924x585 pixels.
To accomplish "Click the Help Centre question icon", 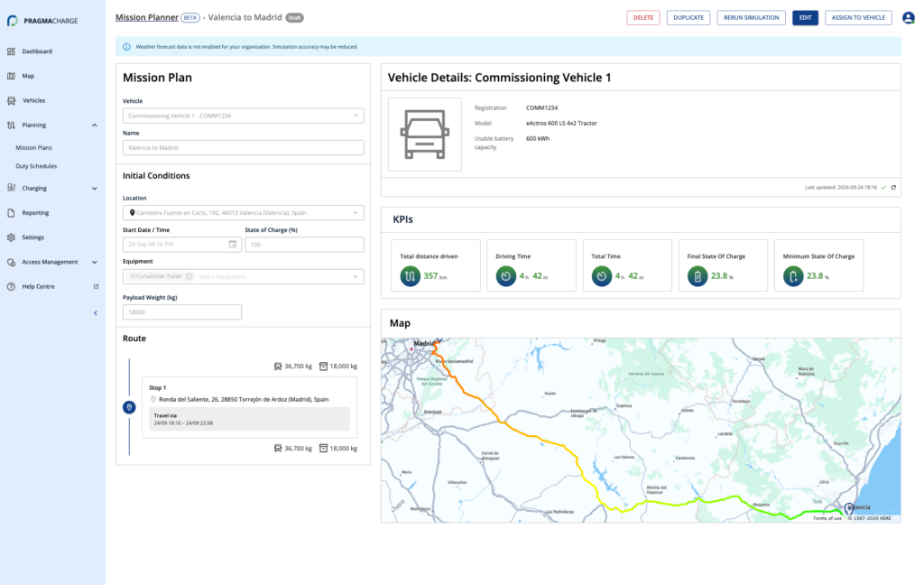I will click(x=11, y=286).
